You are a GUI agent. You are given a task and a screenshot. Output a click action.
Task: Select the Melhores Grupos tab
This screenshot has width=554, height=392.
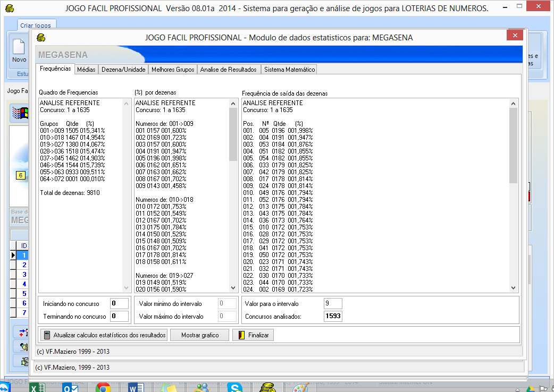tap(173, 70)
